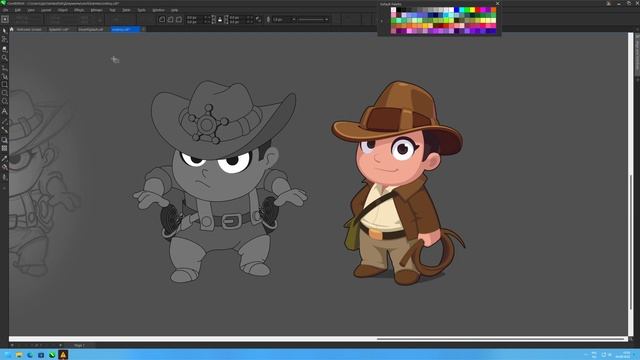Viewport: 640px width, 360px height.
Task: Expand the Default Palette flyout arrow
Action: [x=382, y=21]
